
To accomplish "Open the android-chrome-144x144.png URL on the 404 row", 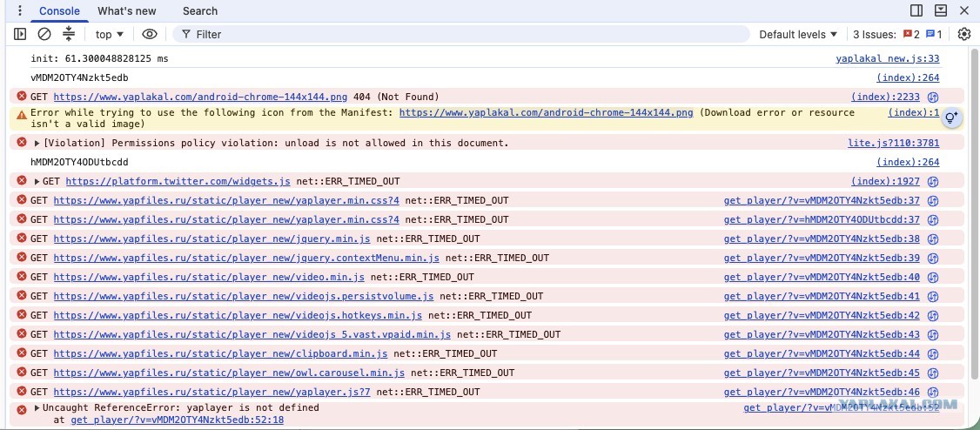I will click(x=201, y=97).
